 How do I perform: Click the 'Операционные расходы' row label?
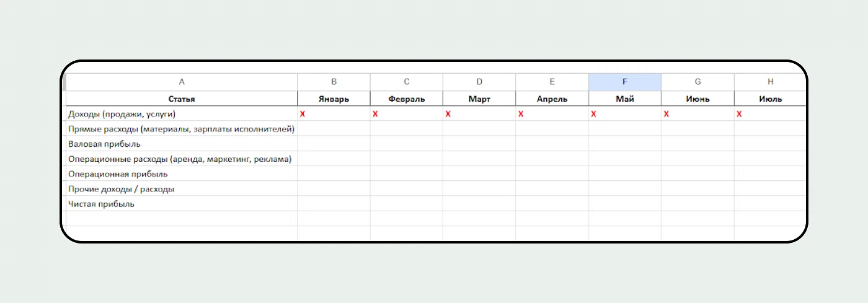tap(180, 159)
